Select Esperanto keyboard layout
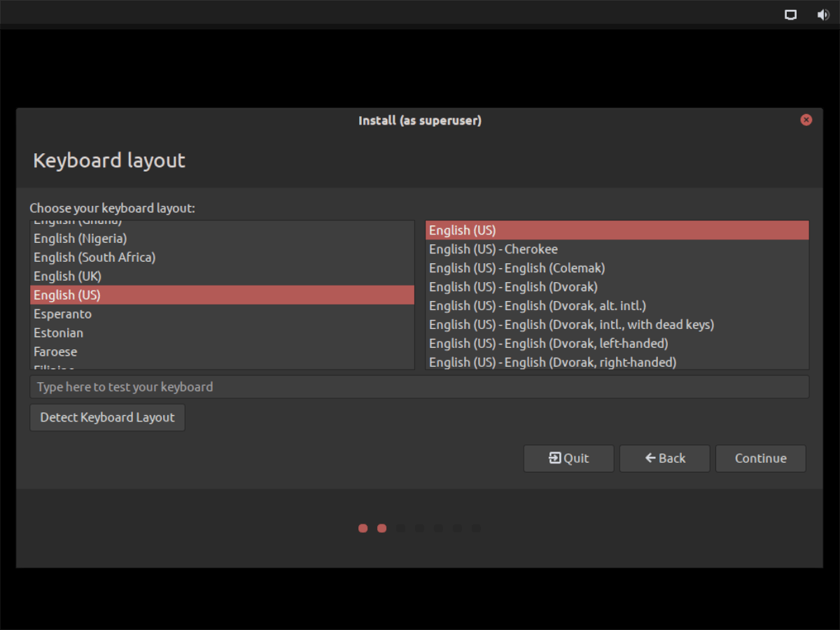The width and height of the screenshot is (840, 630). [x=63, y=314]
